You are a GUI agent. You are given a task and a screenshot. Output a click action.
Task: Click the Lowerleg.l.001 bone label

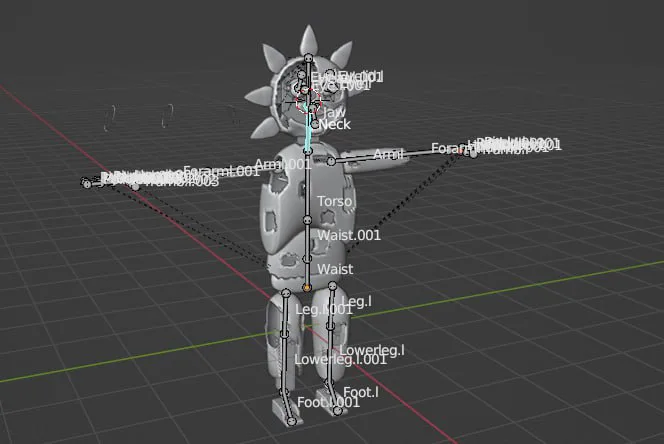coord(340,360)
